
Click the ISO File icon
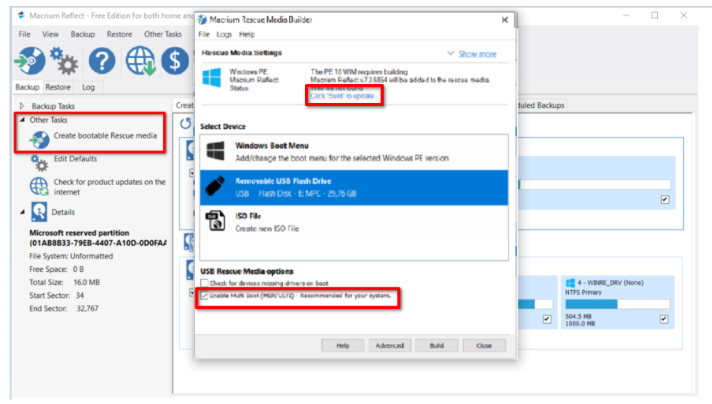tap(215, 221)
